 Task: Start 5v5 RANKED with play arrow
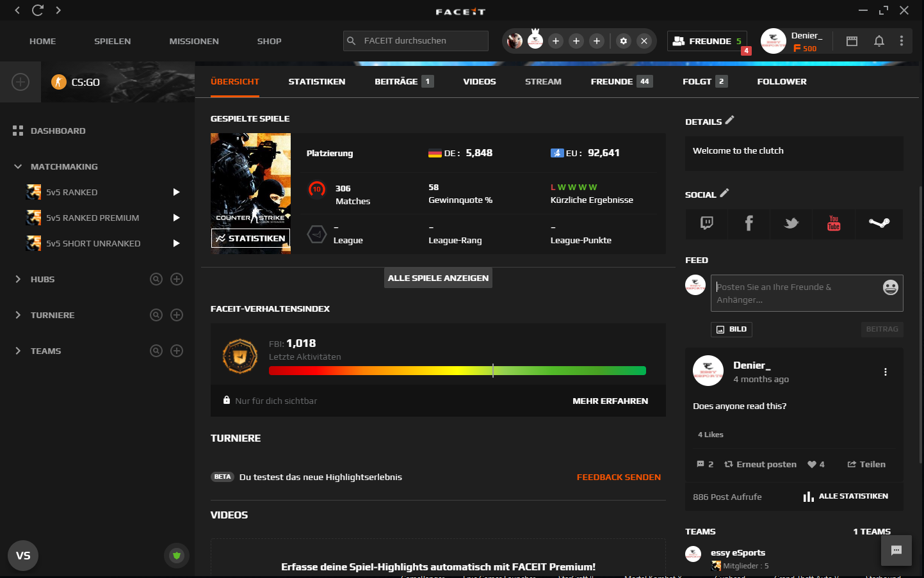[x=176, y=192]
